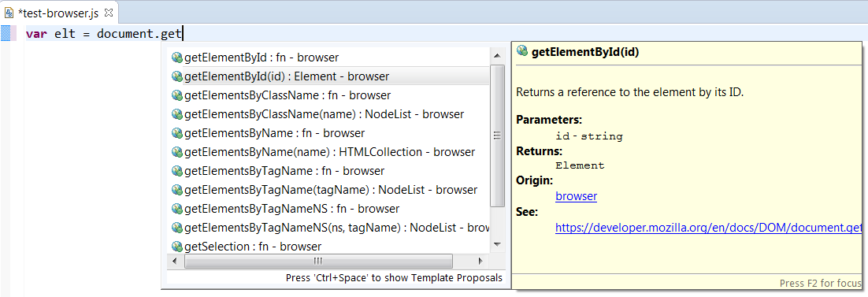Click globe icon beside getElementsByClassName : fn

(177, 95)
